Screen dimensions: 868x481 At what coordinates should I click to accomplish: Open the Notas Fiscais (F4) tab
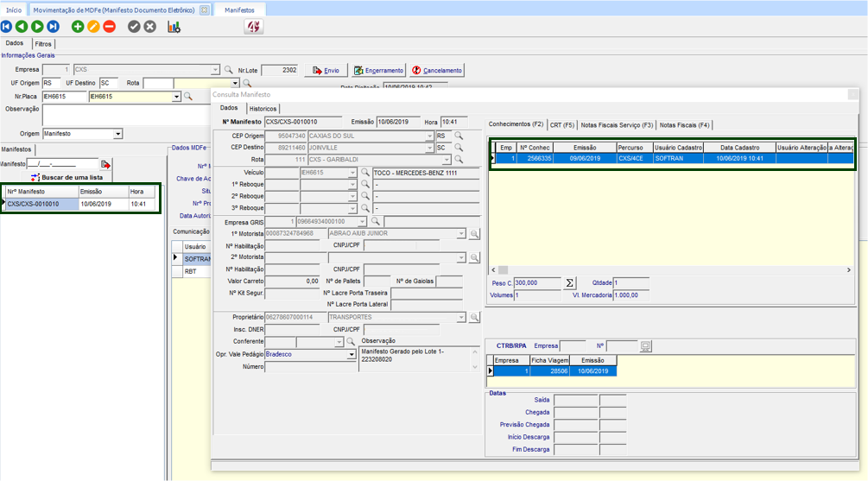coord(684,124)
